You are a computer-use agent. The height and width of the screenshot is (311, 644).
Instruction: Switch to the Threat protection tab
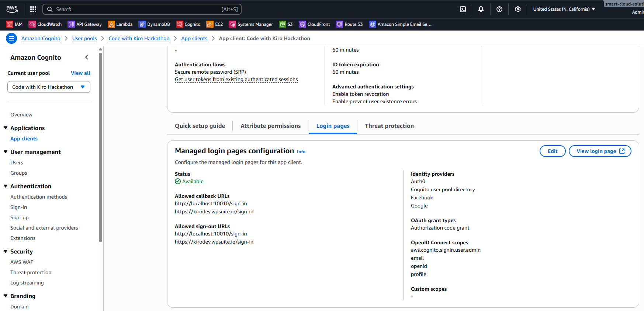pos(389,126)
